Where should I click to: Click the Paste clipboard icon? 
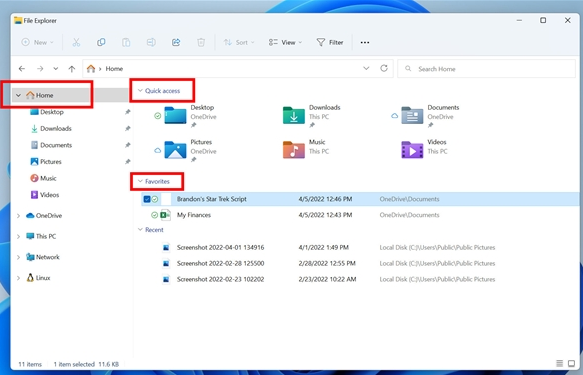click(x=126, y=42)
